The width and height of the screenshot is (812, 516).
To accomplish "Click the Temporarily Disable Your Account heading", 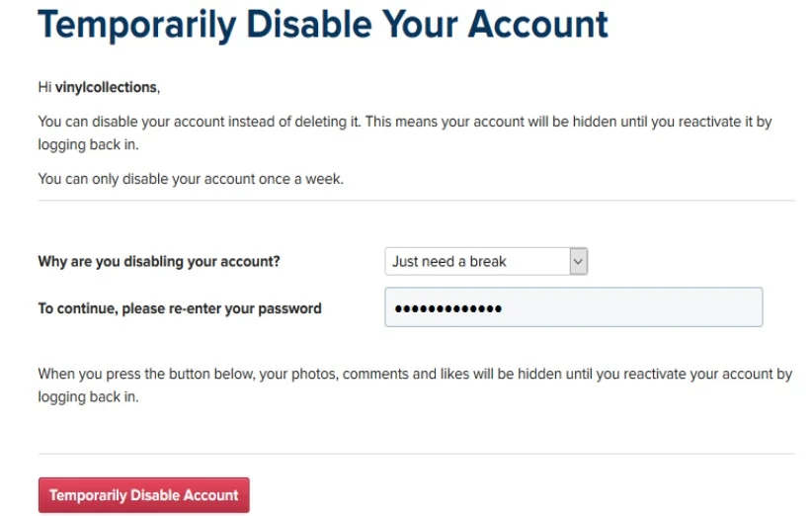I will click(x=323, y=25).
